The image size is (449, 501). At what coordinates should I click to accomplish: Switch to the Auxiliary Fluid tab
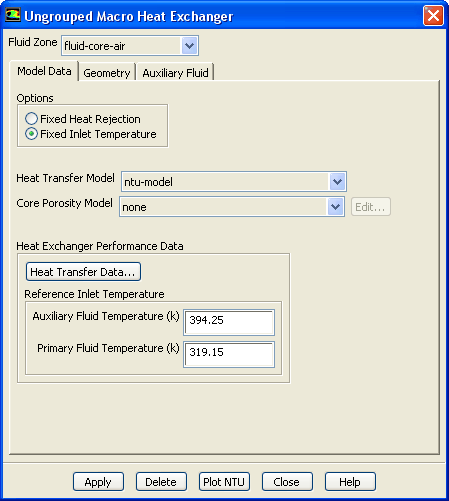click(175, 73)
